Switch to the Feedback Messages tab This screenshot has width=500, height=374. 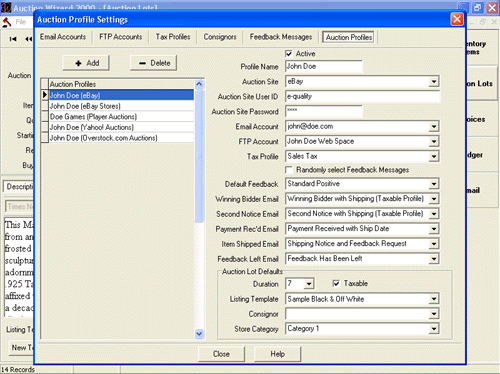(281, 37)
